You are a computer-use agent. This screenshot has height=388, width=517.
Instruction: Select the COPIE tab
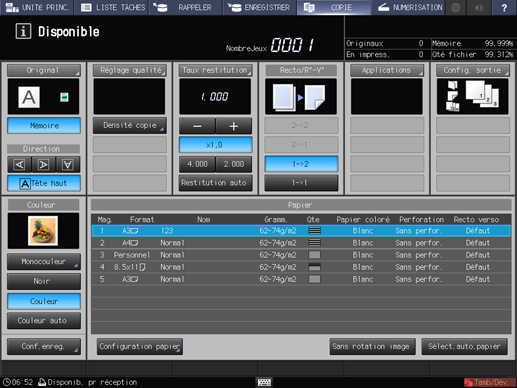334,7
